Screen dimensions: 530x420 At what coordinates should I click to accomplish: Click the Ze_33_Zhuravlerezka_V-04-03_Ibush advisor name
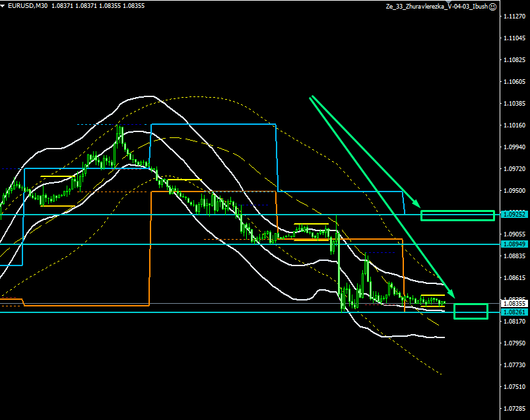tap(437, 7)
